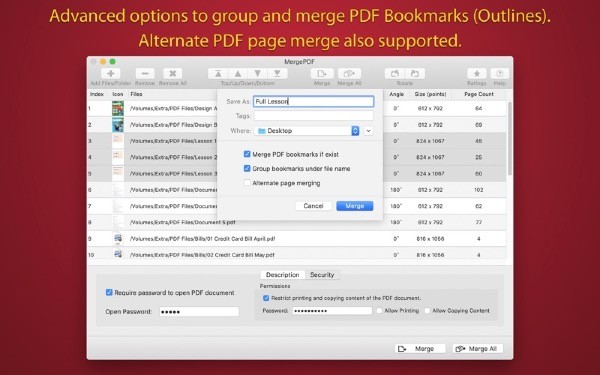The height and width of the screenshot is (375, 600).
Task: Expand save dialog with chevron button
Action: coord(368,131)
